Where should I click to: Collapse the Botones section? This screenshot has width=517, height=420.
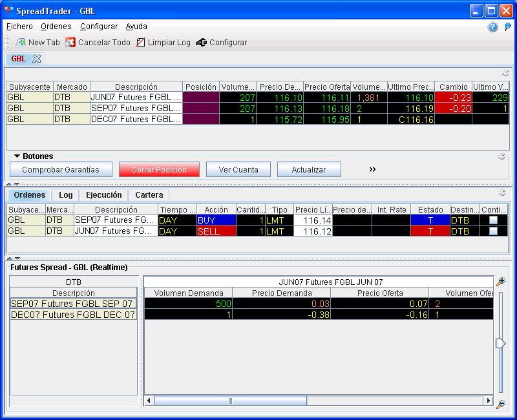pos(17,156)
